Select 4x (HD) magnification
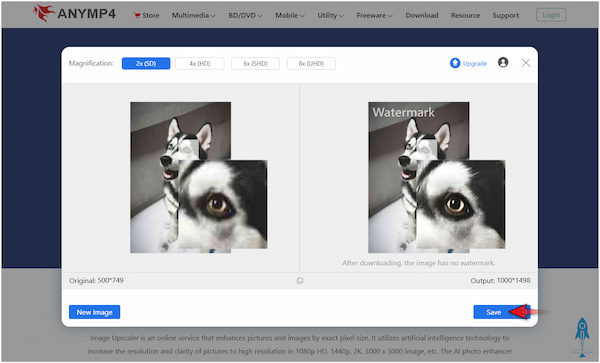600x363 pixels. [200, 63]
